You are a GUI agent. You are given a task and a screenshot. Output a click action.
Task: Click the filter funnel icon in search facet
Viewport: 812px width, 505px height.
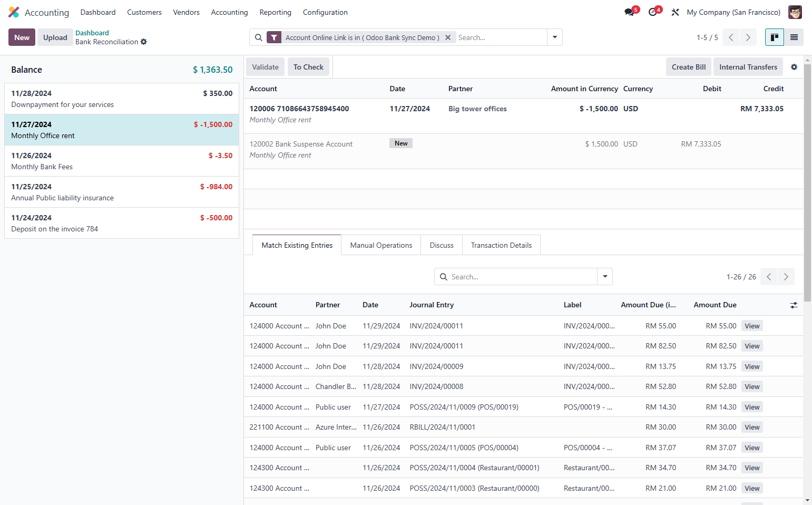coord(274,37)
